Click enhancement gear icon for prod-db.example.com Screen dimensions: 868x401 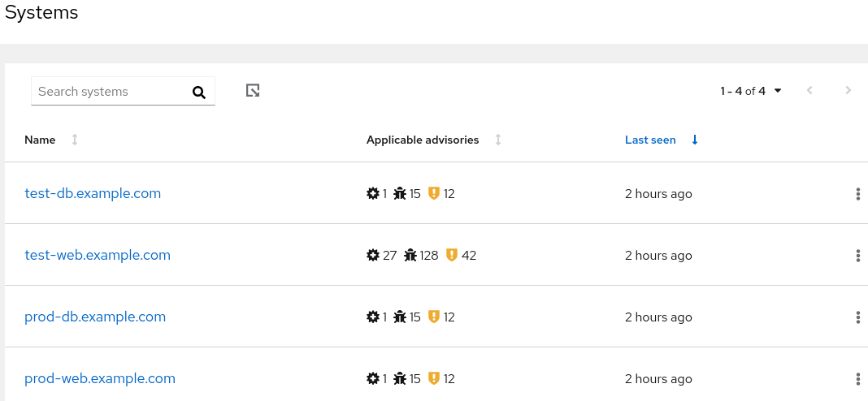[373, 317]
